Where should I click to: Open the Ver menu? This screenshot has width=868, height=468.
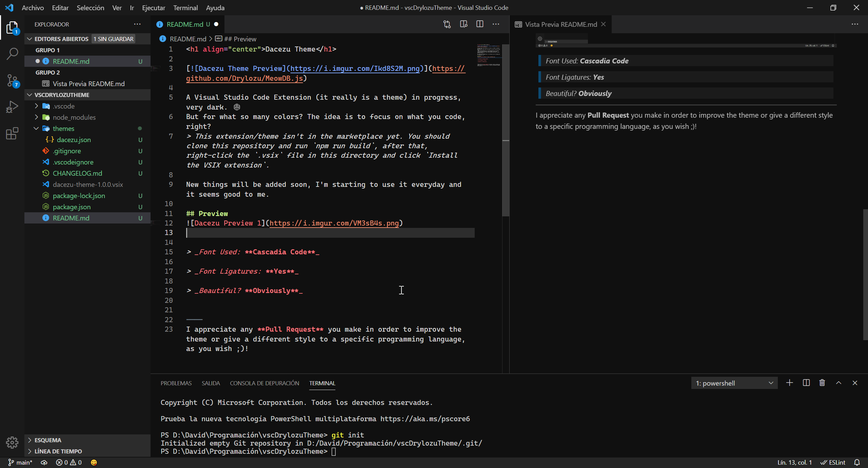pyautogui.click(x=117, y=7)
